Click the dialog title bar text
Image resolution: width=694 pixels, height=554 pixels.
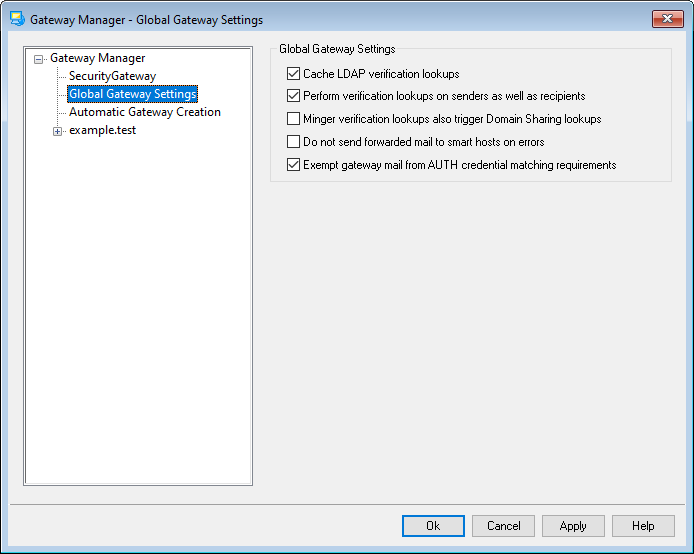[146, 19]
